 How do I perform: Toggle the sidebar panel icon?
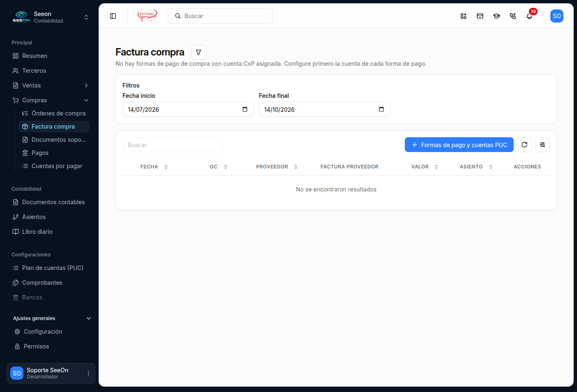pyautogui.click(x=113, y=16)
